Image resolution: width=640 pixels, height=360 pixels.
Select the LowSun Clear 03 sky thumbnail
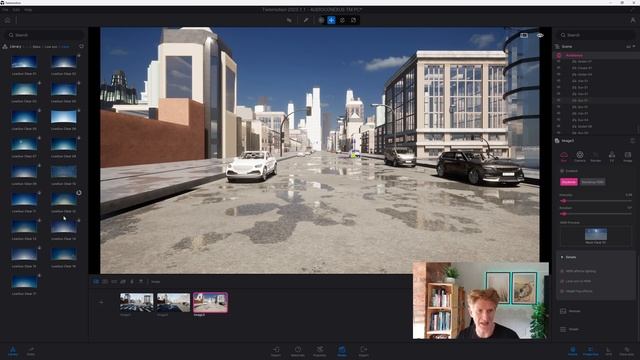click(x=24, y=89)
